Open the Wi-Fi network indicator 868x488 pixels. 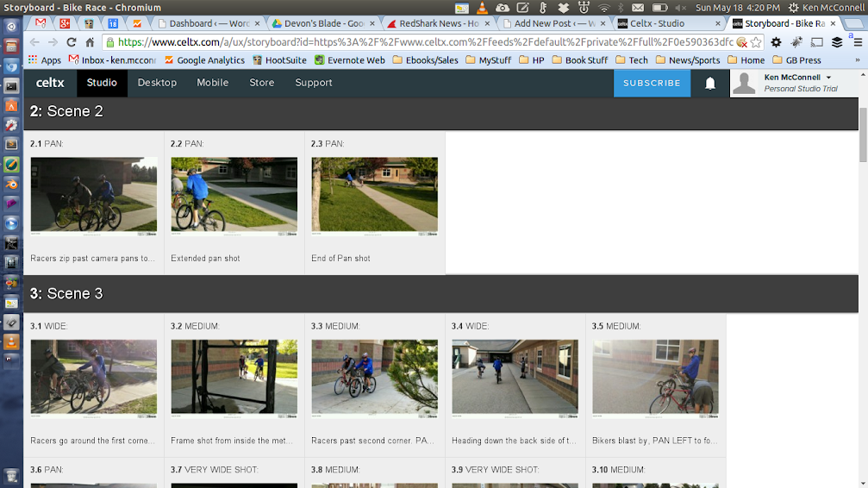[x=604, y=7]
